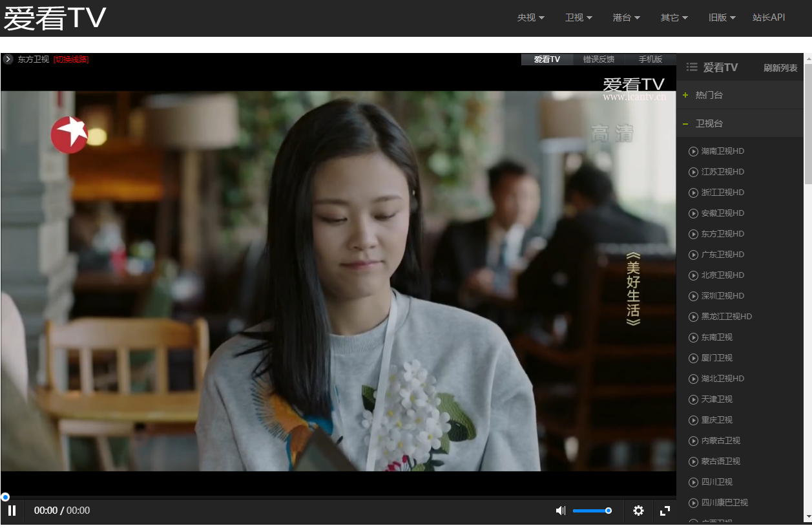Image resolution: width=812 pixels, height=528 pixels.
Task: Click play icon next to 黑龙江卫视HD
Action: coord(693,317)
